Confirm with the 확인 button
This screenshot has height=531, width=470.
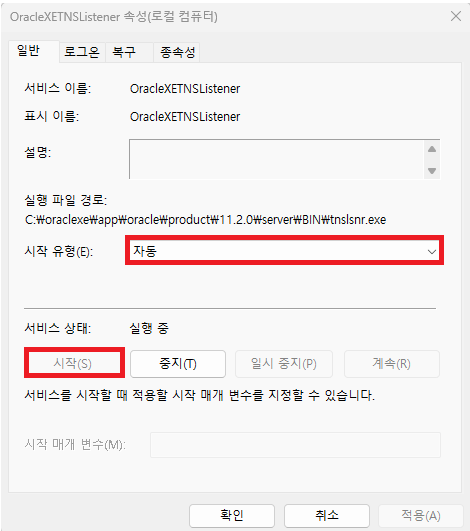(x=232, y=515)
